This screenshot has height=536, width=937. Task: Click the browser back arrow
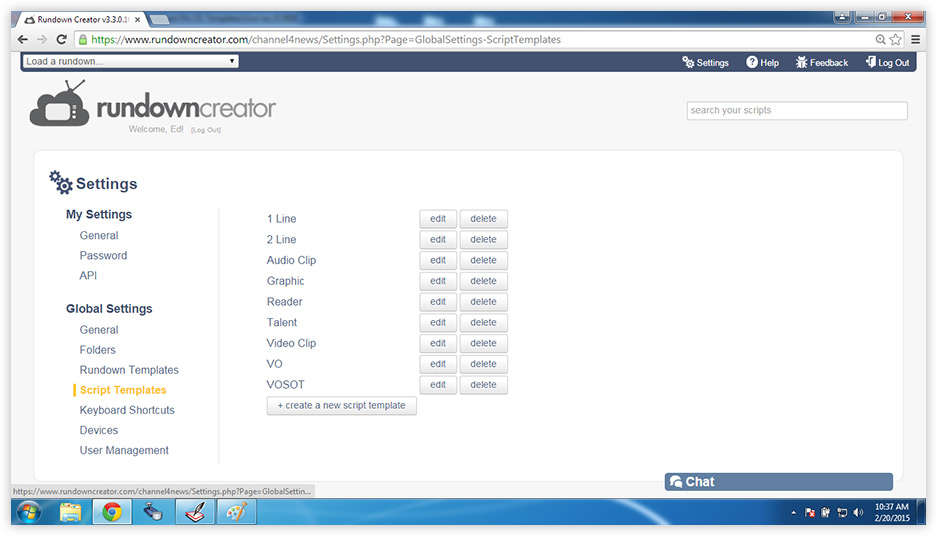coord(23,39)
